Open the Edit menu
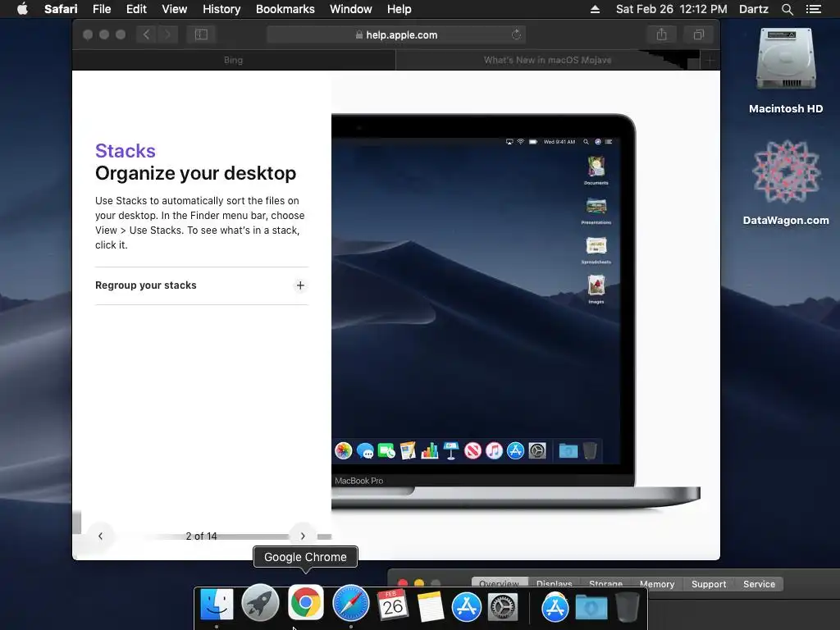This screenshot has width=840, height=630. [x=136, y=9]
